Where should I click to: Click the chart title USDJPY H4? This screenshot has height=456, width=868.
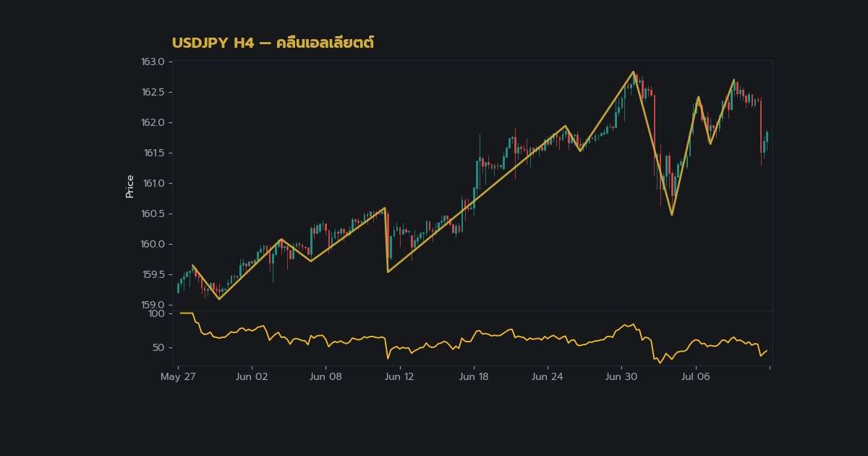(273, 43)
